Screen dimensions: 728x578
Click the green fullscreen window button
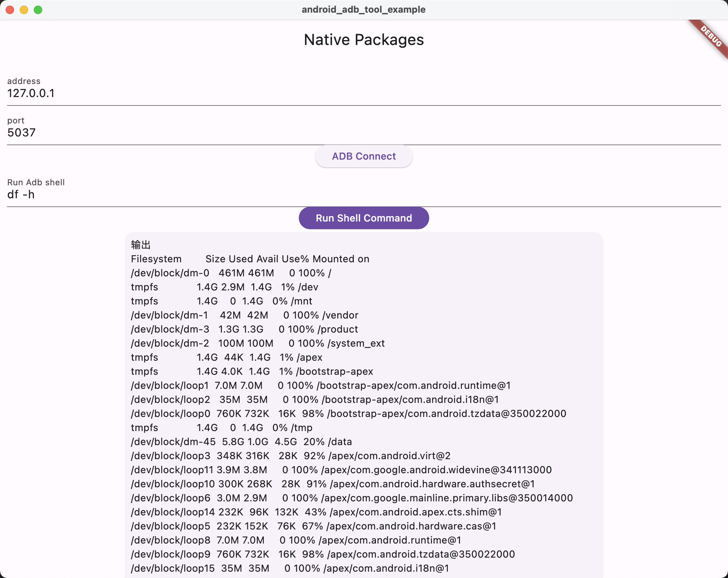point(38,10)
